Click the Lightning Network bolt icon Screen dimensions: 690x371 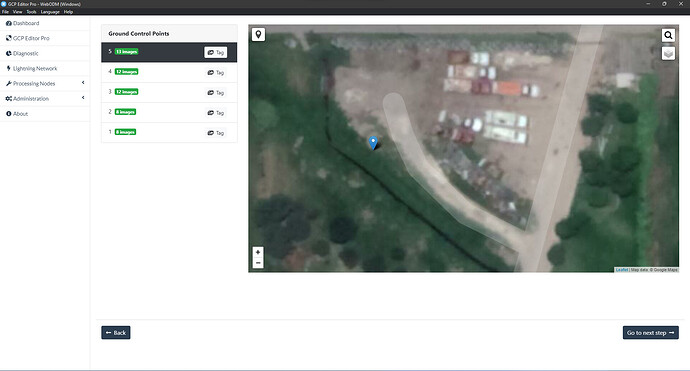(x=8, y=69)
